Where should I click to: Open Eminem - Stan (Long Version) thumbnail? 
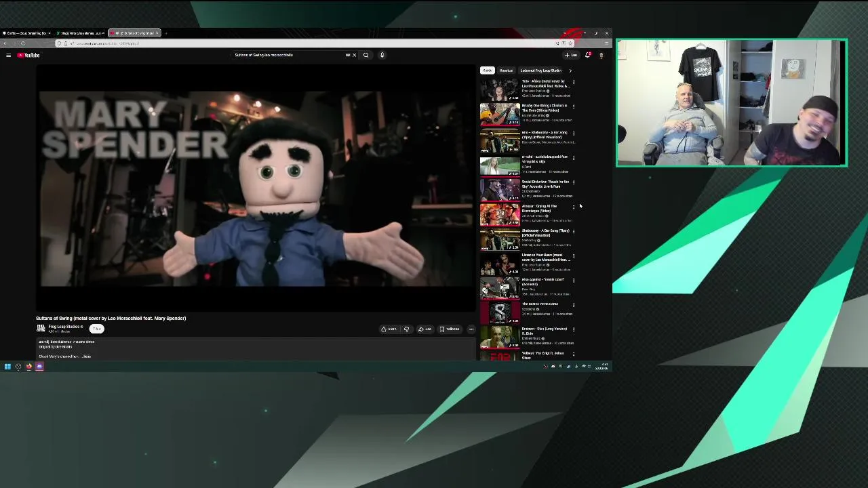pyautogui.click(x=500, y=337)
